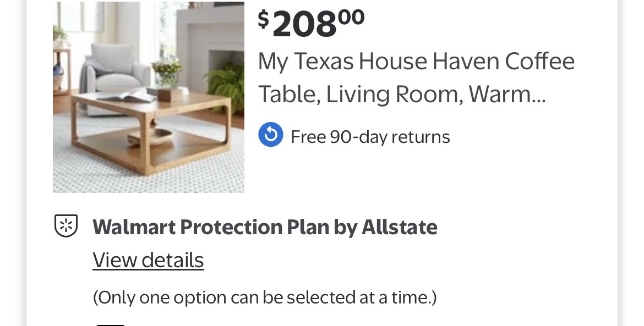This screenshot has height=326, width=644.
Task: Tap the Only one option note
Action: tap(265, 297)
